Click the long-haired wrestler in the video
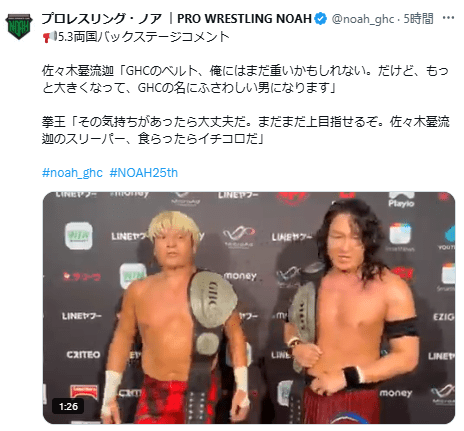This screenshot has height=431, width=464. coord(352,312)
